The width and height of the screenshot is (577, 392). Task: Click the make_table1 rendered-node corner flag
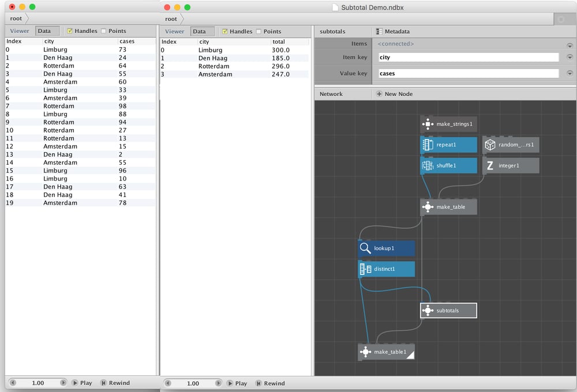(410, 355)
